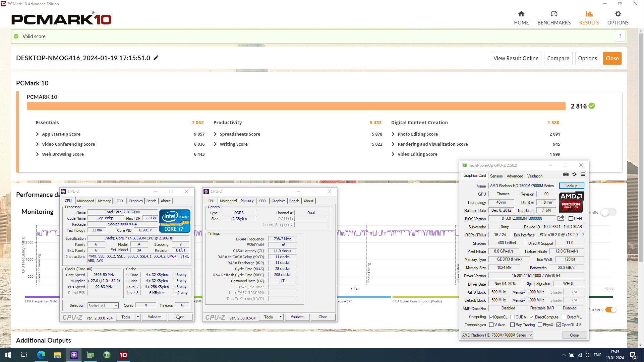644x362 pixels.
Task: Toggle CUDA checkbox in GPU-Z
Action: point(513,317)
